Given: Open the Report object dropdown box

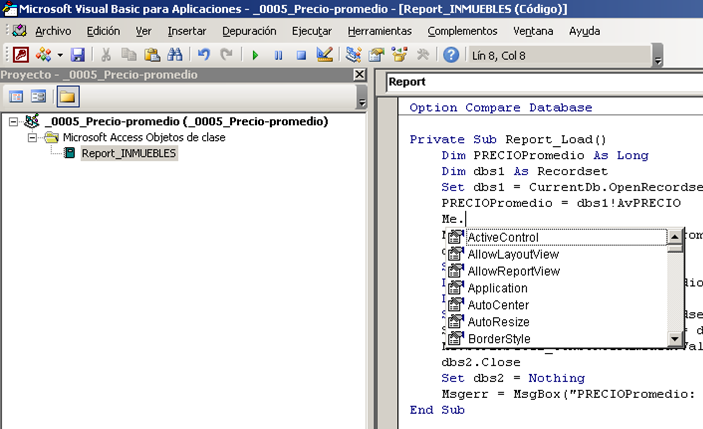Looking at the screenshot, I should (x=544, y=82).
